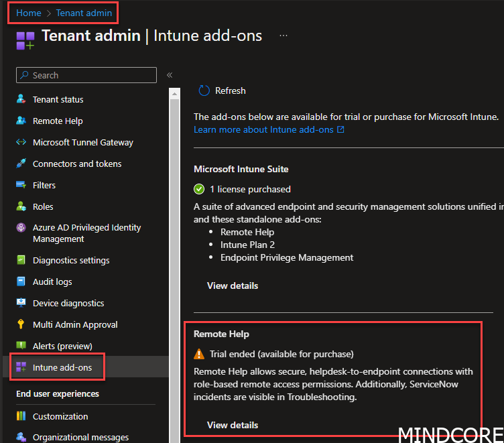Image resolution: width=504 pixels, height=443 pixels.
Task: Click the Endpoint Privilege Management bullet
Action: pyautogui.click(x=287, y=257)
